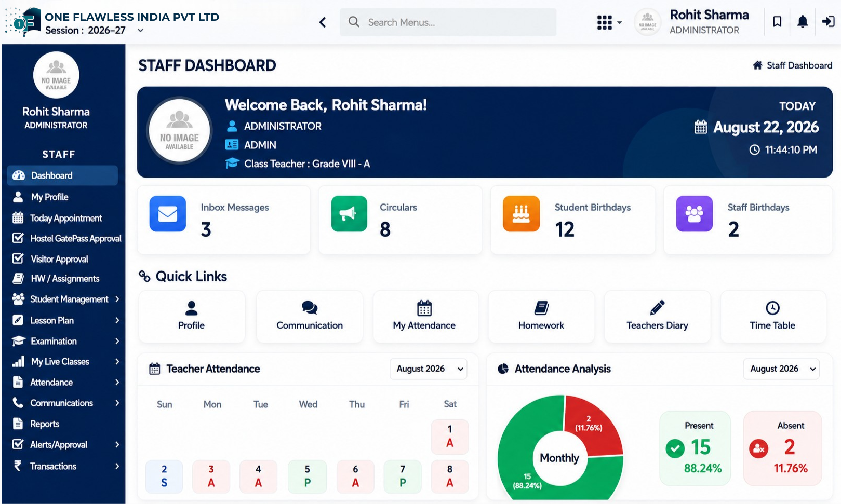Select calendar day 7 marked P
Viewport: 841px width, 504px height.
point(403,476)
